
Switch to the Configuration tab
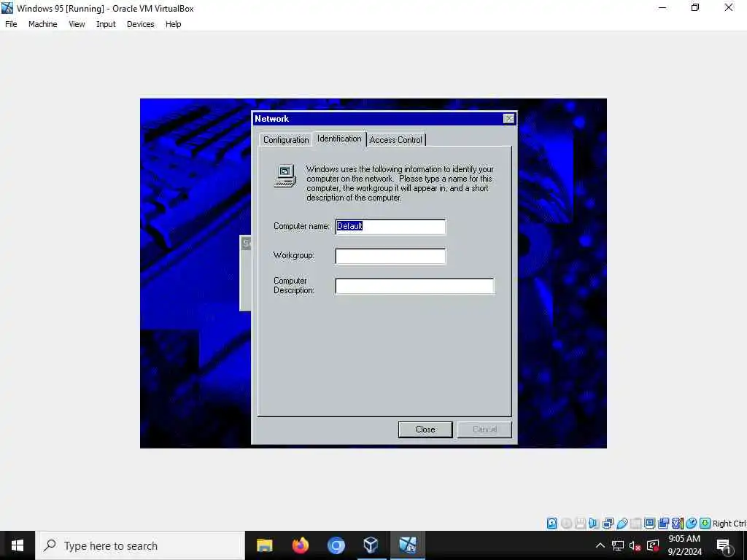click(286, 140)
